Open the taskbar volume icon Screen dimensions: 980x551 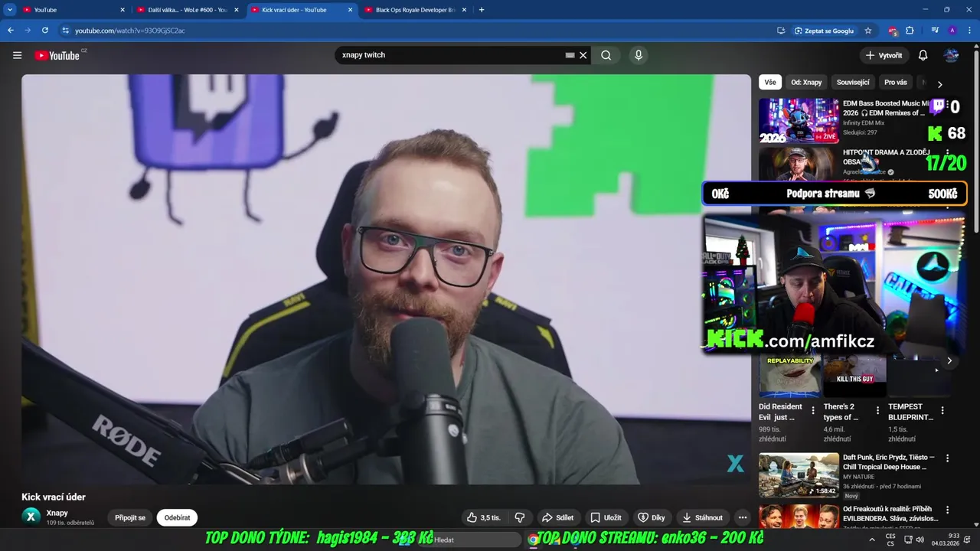920,540
